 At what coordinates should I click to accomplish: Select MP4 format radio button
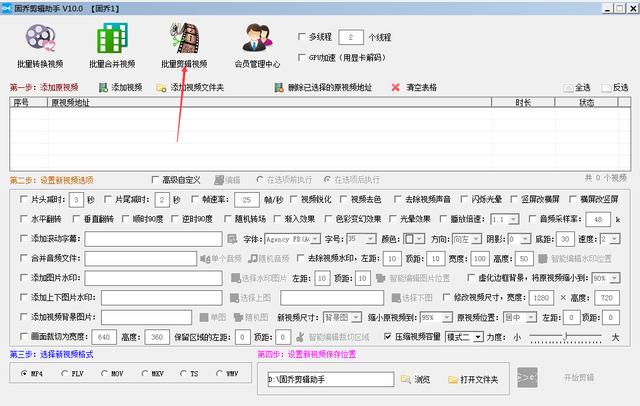24,373
